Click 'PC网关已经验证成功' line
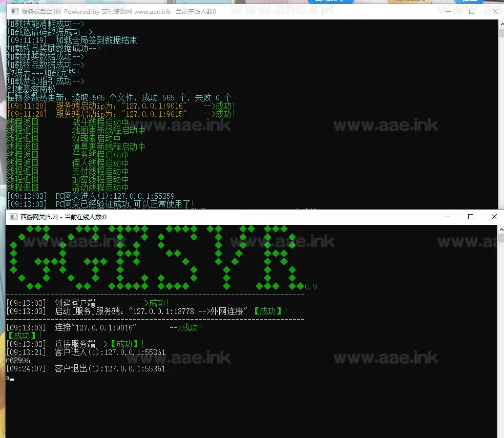The image size is (504, 438). 100,204
